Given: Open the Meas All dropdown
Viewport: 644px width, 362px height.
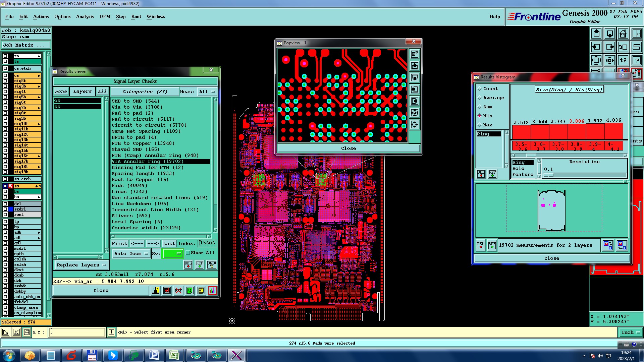Looking at the screenshot, I should coord(207,92).
